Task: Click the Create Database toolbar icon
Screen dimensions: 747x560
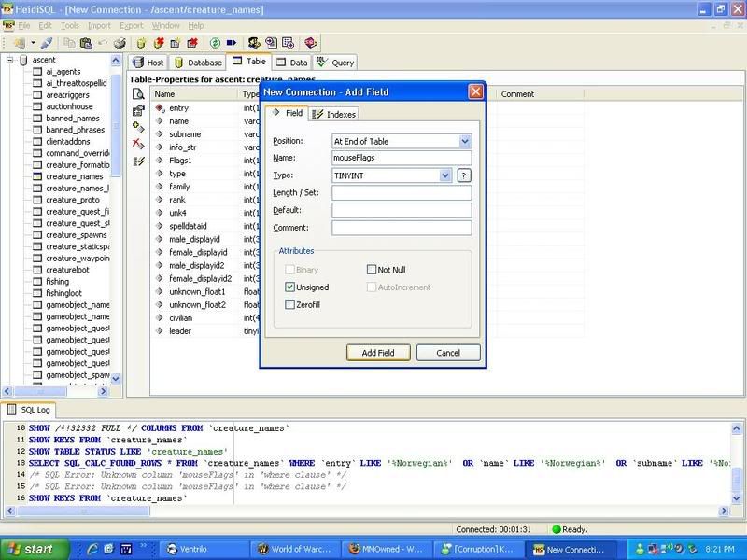Action: 141,43
